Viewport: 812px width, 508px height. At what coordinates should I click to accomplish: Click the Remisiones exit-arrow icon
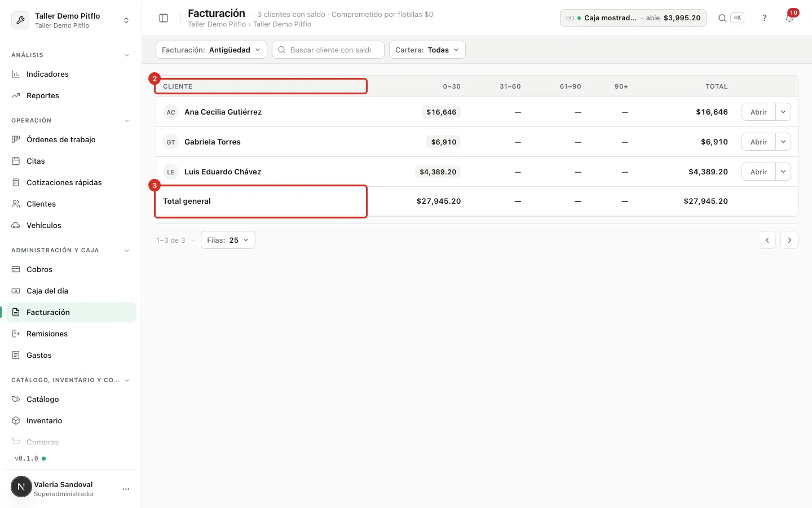(x=16, y=334)
